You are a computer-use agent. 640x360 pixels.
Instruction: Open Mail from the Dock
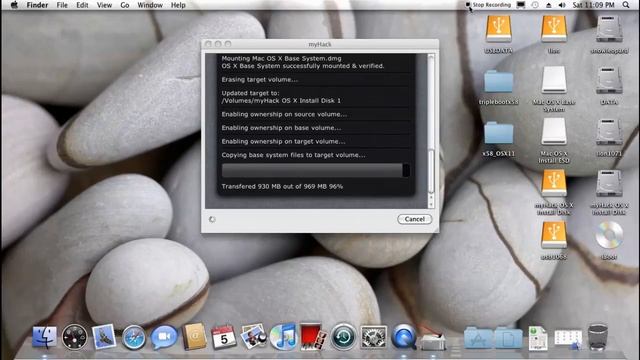[x=104, y=337]
